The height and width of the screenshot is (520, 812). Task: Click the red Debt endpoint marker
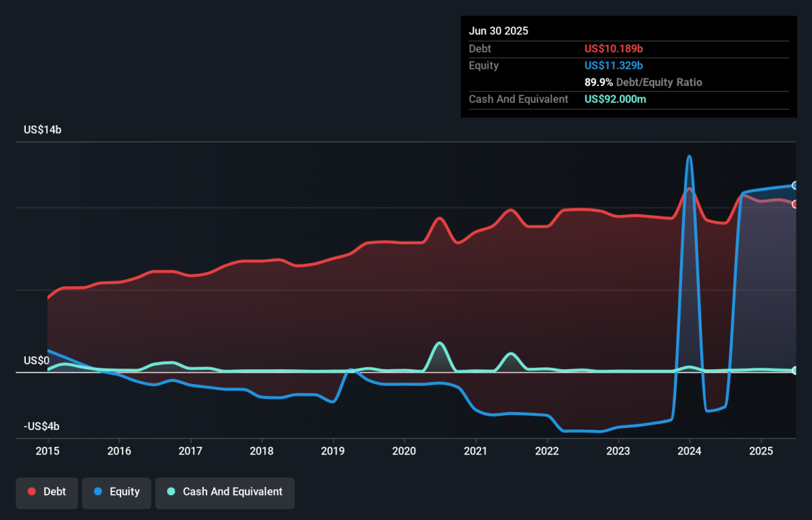(x=795, y=204)
